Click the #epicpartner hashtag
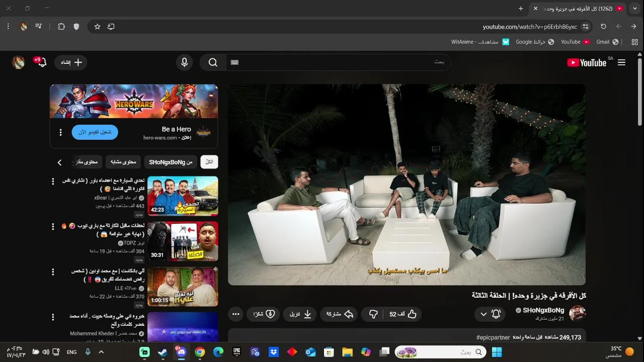Screen dimensions: 644x362 tap(493, 337)
